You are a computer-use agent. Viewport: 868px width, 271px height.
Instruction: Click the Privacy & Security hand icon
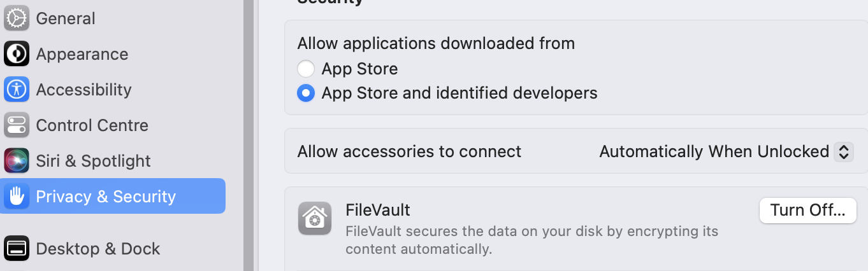[16, 197]
